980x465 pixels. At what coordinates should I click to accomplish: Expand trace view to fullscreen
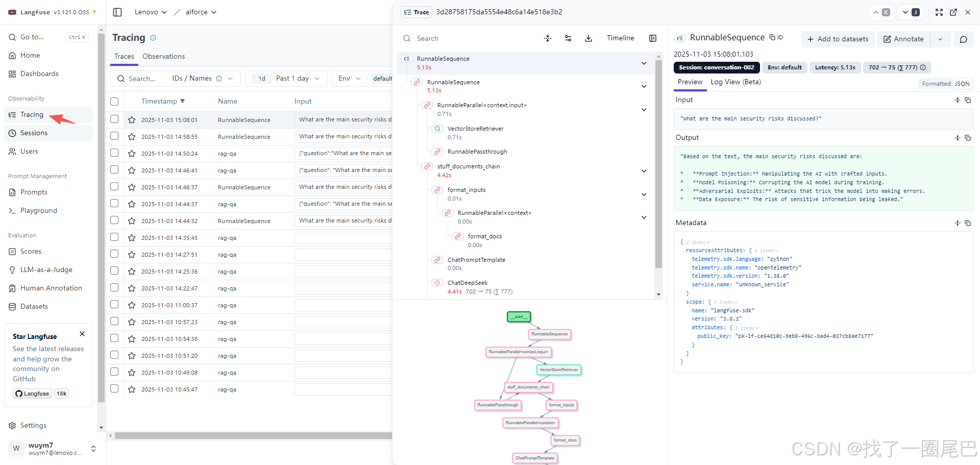939,12
